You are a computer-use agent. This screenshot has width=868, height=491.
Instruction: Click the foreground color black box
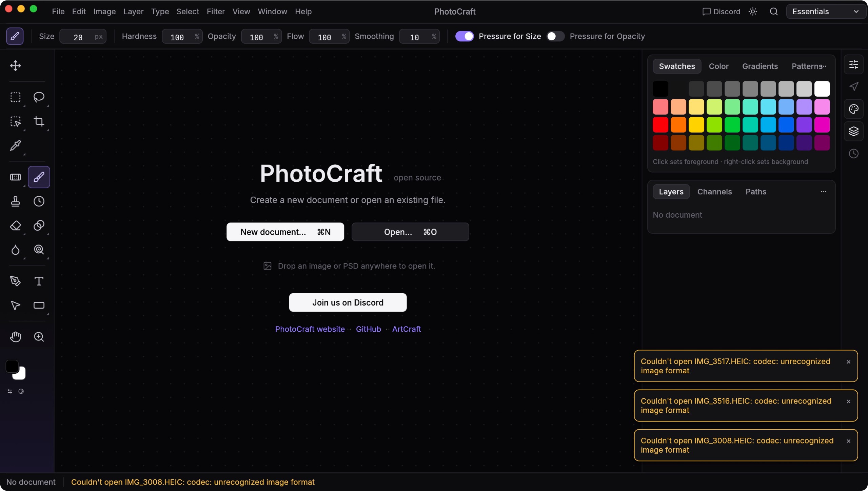pos(12,366)
